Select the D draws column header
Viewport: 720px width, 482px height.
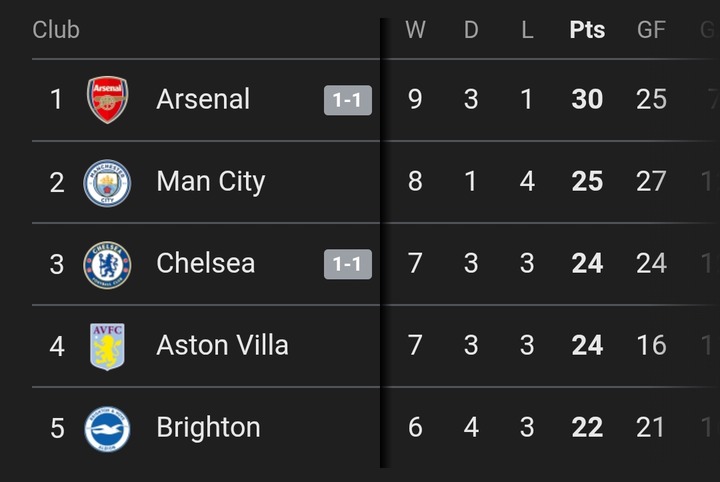[x=471, y=30]
